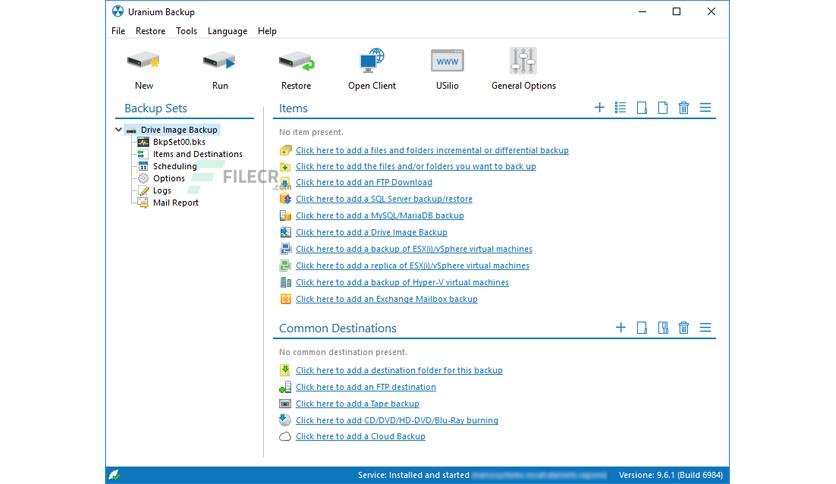Open Mail Report in the tree
This screenshot has width=836, height=484.
tap(175, 203)
